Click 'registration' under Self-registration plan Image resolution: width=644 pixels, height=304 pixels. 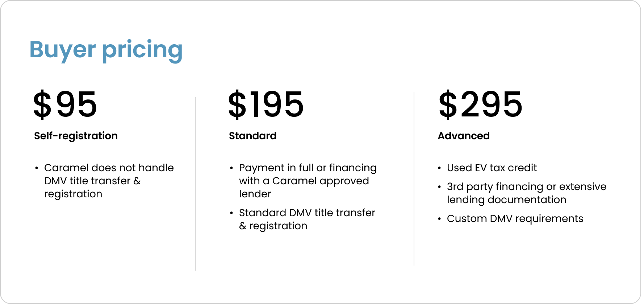click(73, 194)
